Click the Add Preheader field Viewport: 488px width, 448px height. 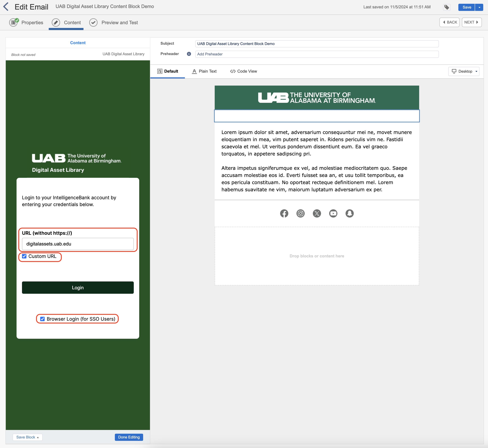pyautogui.click(x=316, y=54)
